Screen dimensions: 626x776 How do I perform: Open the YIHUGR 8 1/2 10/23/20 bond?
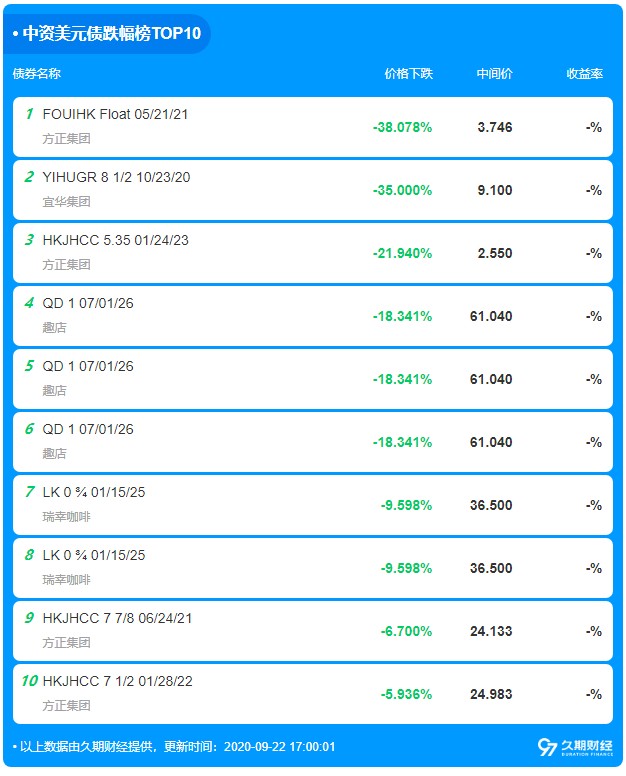[x=313, y=190]
